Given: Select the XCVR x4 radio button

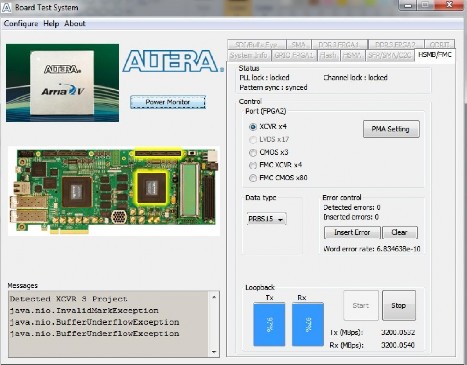Looking at the screenshot, I should pos(253,127).
